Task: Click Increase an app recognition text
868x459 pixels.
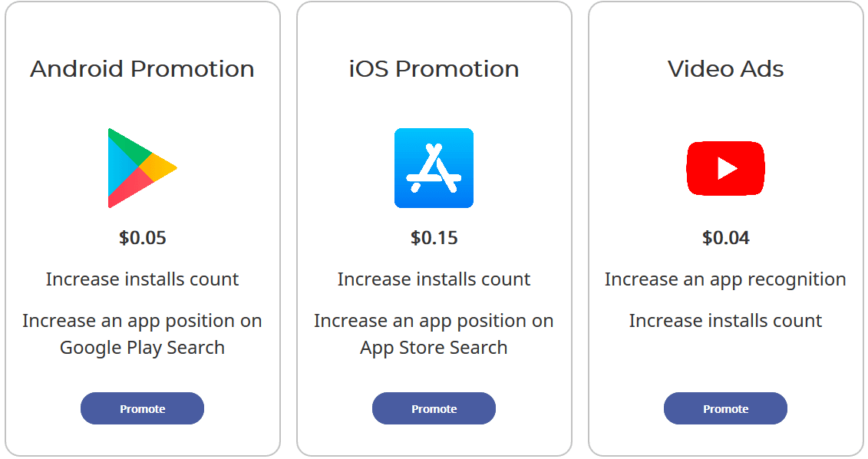Action: pos(725,280)
